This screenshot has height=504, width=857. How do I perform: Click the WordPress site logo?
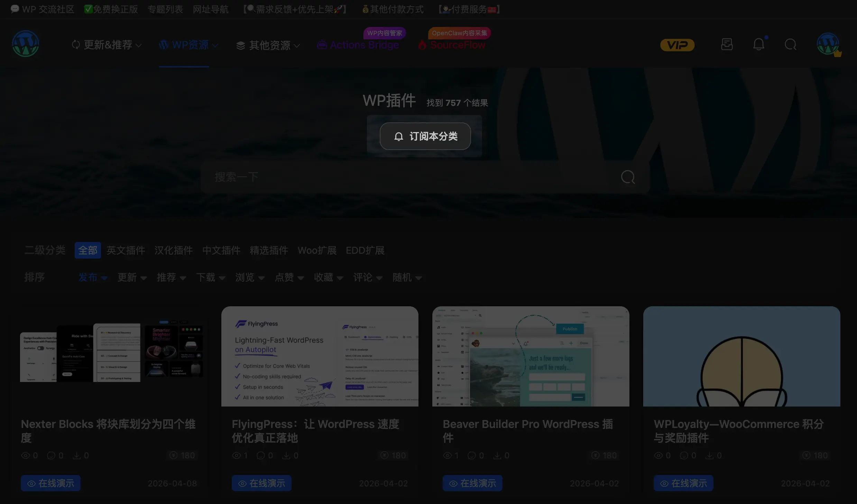(x=26, y=44)
